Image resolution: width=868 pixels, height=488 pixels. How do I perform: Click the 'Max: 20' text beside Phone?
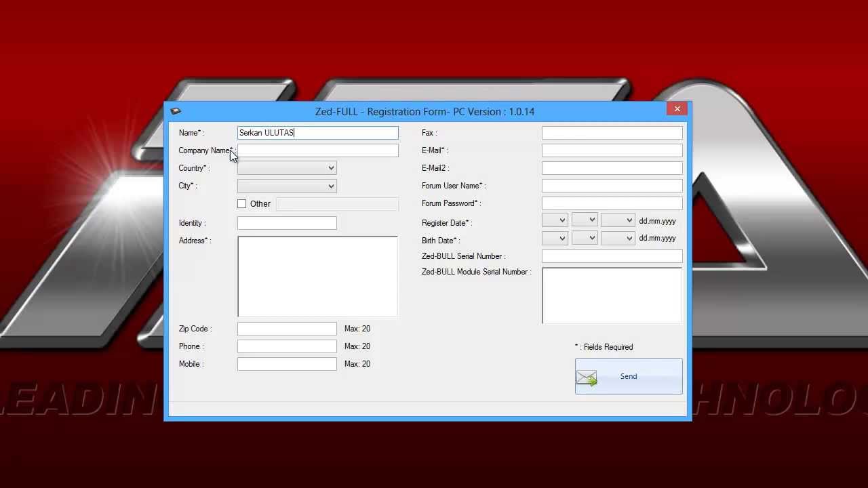(x=357, y=346)
